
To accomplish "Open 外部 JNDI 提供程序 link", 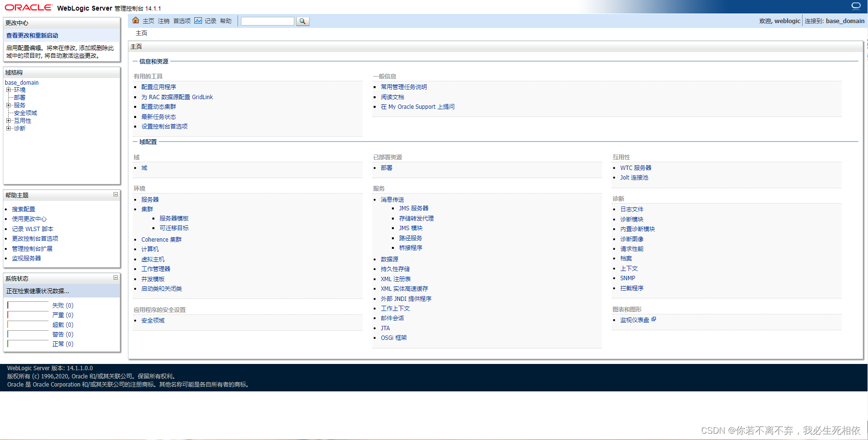I will pyautogui.click(x=406, y=299).
